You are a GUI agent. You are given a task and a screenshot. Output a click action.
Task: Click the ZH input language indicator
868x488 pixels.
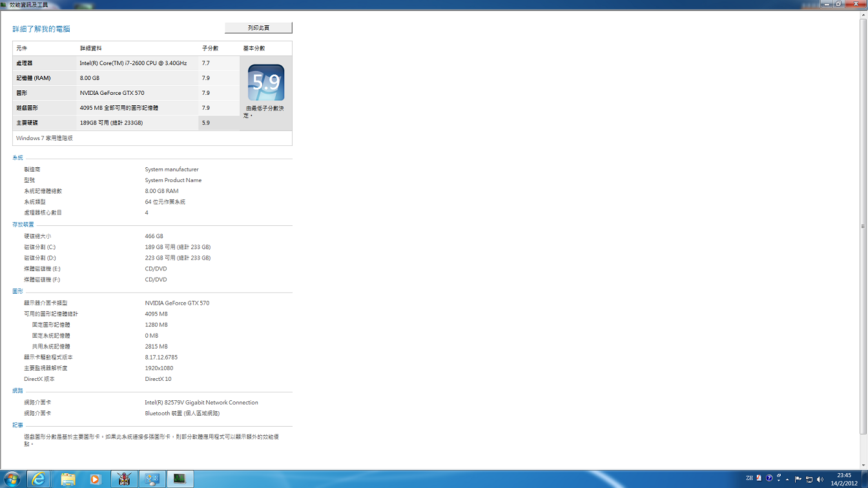(x=749, y=478)
